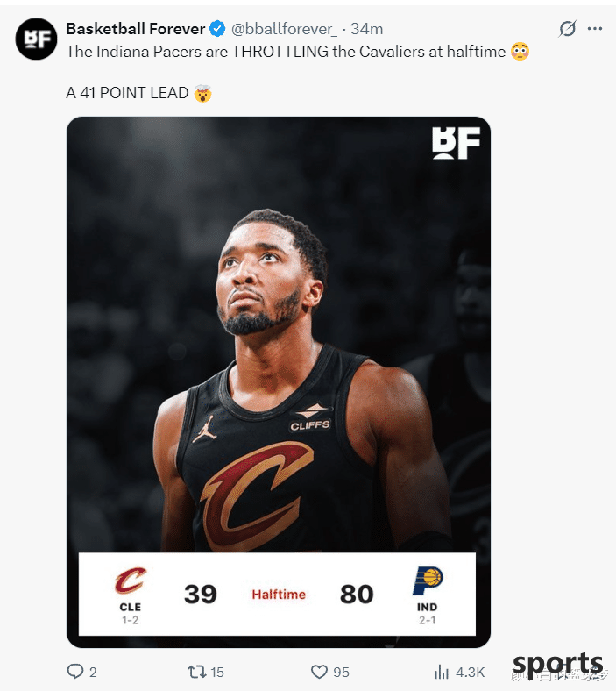Click the Grok slashed-circle icon

pyautogui.click(x=567, y=29)
